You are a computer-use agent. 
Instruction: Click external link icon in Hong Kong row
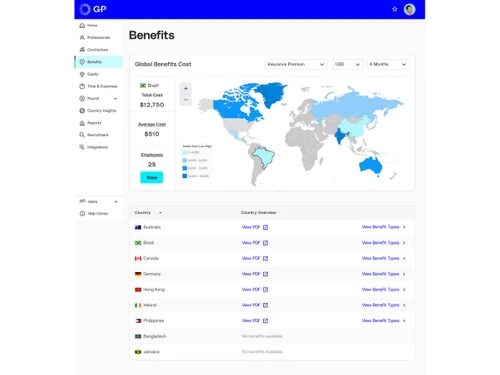pos(265,289)
